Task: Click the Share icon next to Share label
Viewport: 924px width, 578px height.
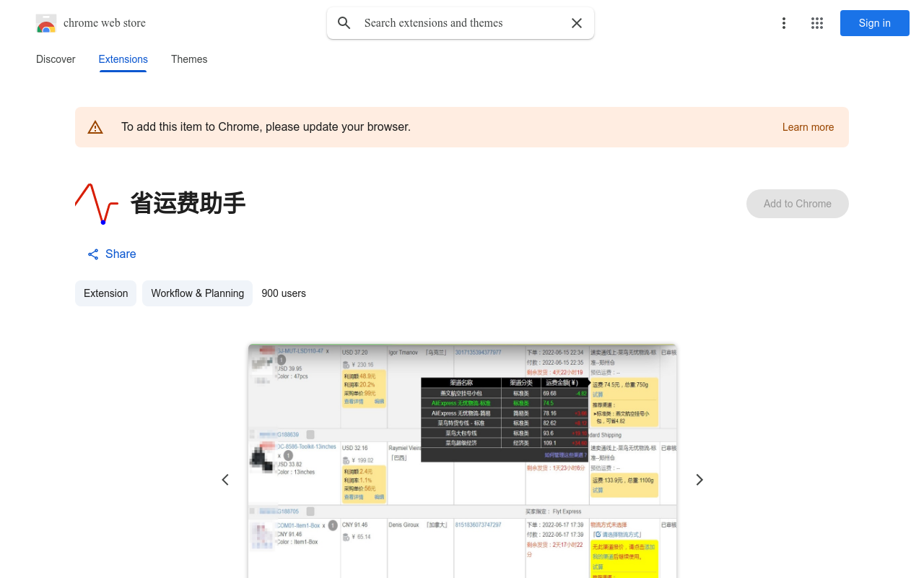Action: [92, 254]
